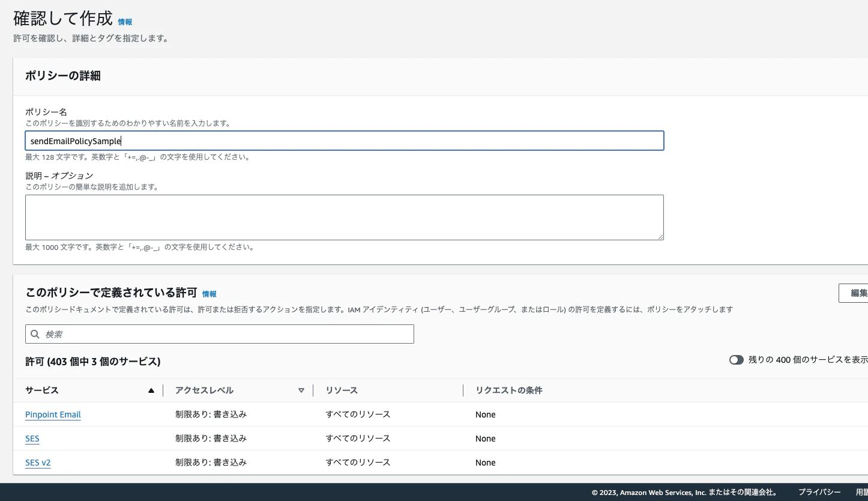Screen dimensions: 868x501
Task: Select すべてのリソース in SES v2 row
Action: (x=358, y=463)
